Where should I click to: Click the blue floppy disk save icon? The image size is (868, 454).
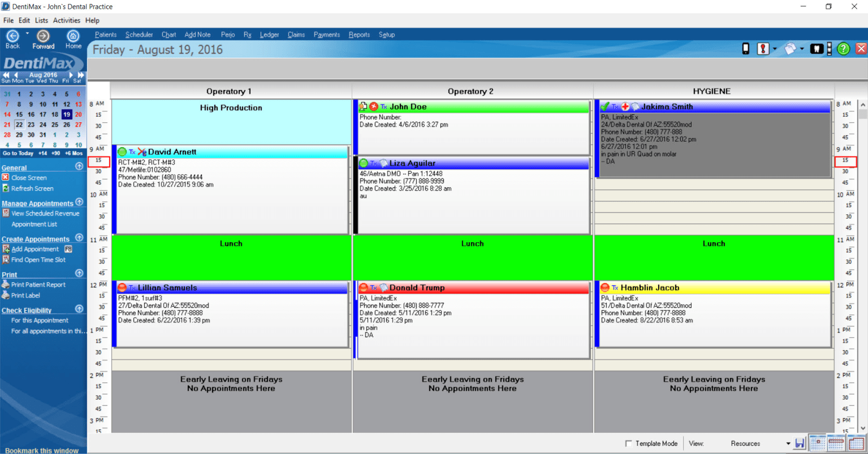(800, 443)
